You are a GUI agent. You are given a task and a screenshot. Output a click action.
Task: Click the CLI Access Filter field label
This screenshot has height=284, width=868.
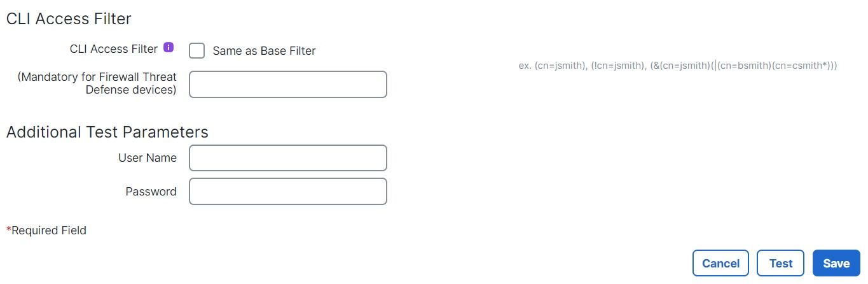coord(114,49)
